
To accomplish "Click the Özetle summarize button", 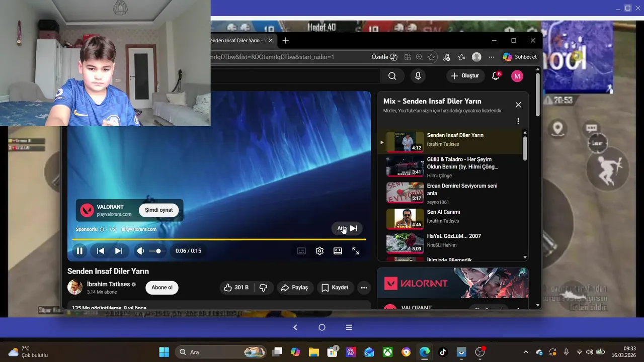I will tap(384, 57).
